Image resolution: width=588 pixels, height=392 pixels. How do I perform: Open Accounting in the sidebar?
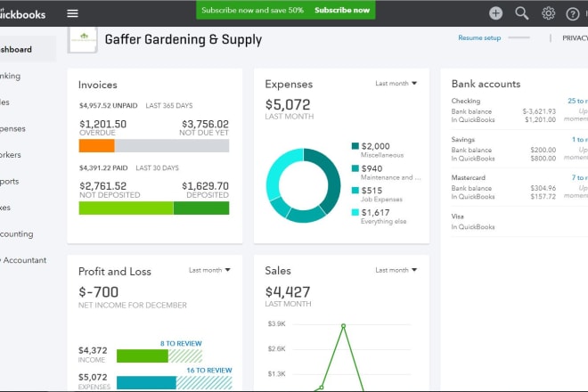click(x=17, y=233)
